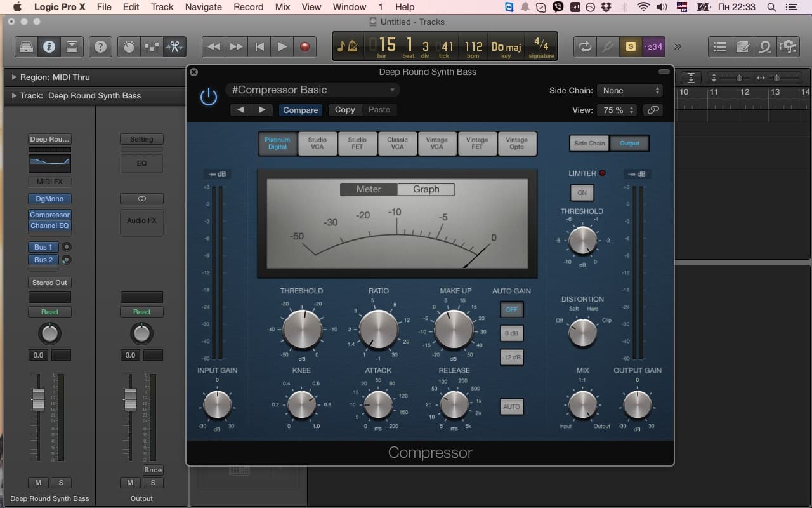Image resolution: width=812 pixels, height=508 pixels.
Task: Open Wi-Fi status menu
Action: [643, 7]
